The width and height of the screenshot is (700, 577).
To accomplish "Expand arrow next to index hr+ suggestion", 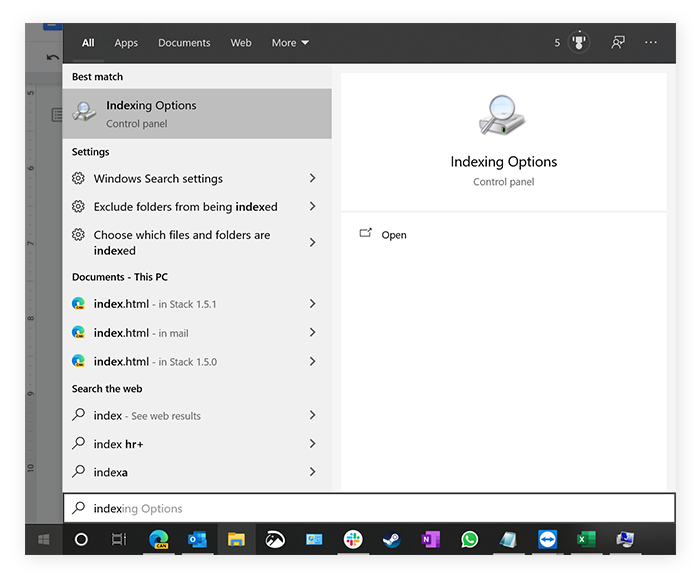I will [x=312, y=444].
